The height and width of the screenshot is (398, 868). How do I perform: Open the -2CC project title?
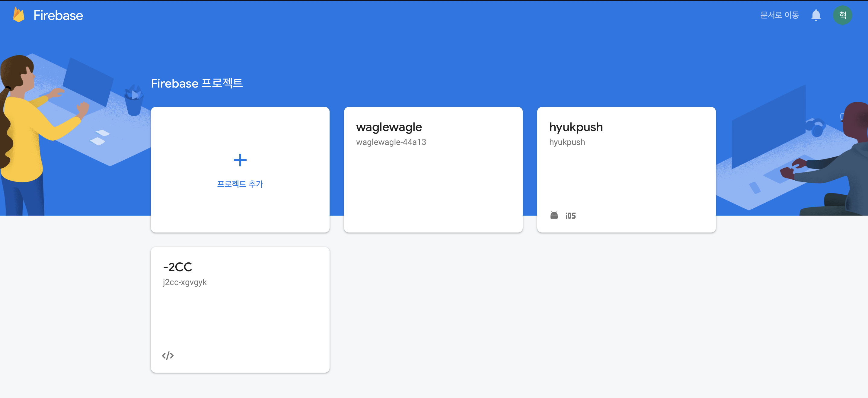177,267
